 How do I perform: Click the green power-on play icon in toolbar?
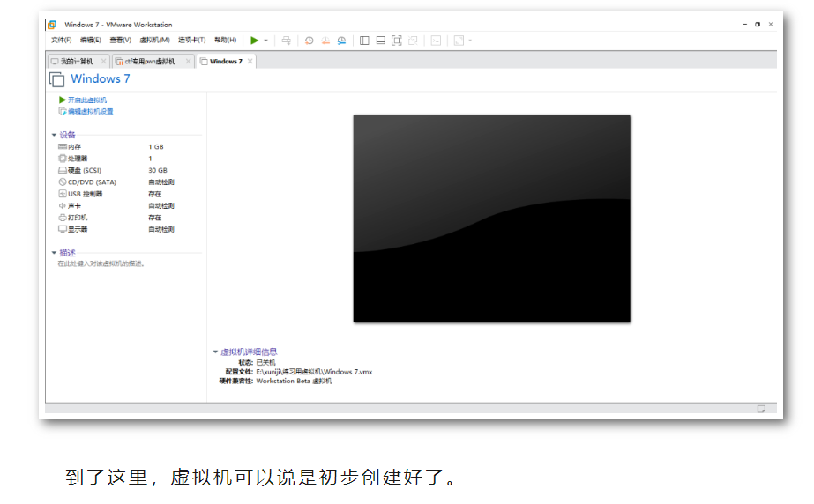pyautogui.click(x=254, y=41)
